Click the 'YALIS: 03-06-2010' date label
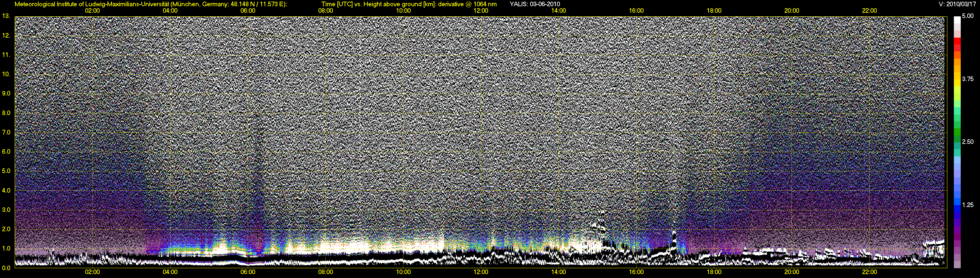The image size is (980, 278). (534, 4)
